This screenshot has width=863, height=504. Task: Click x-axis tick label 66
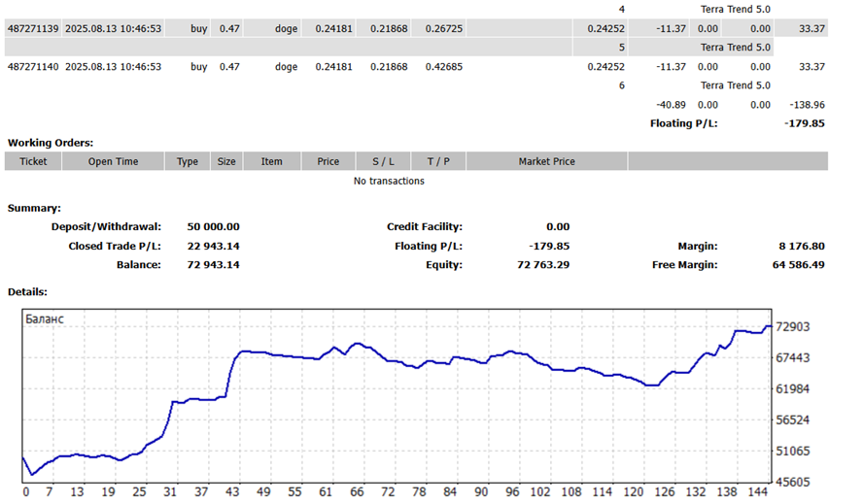click(358, 492)
